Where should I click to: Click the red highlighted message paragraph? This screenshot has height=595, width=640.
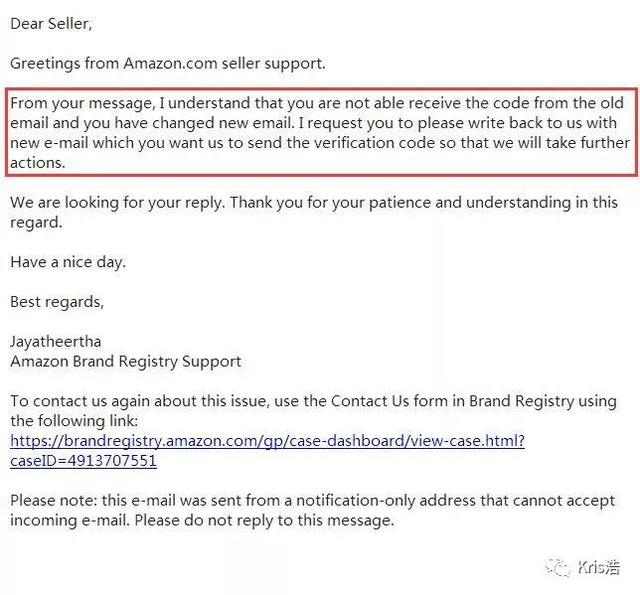click(322, 132)
